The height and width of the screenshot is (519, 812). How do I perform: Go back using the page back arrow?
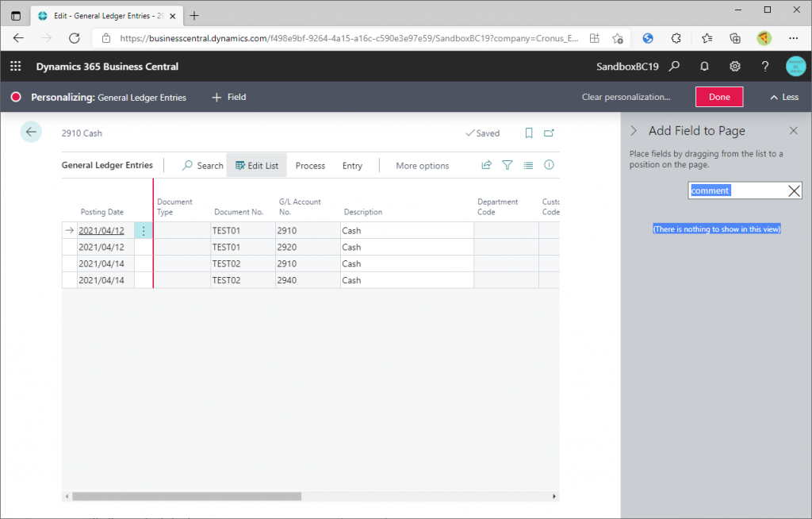pos(31,133)
